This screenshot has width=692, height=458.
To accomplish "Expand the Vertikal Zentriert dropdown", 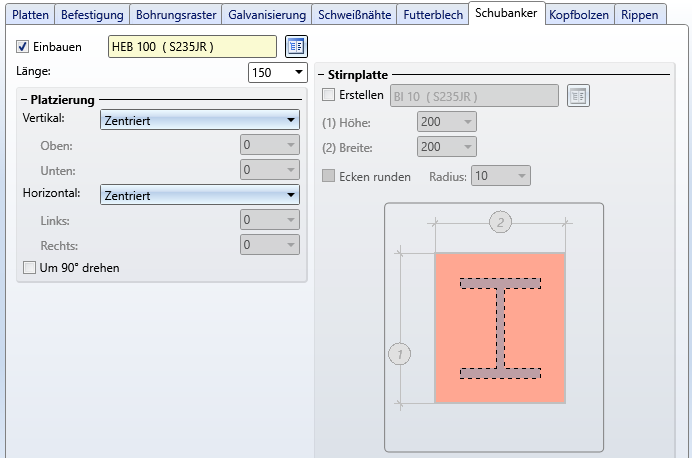I will [200, 120].
